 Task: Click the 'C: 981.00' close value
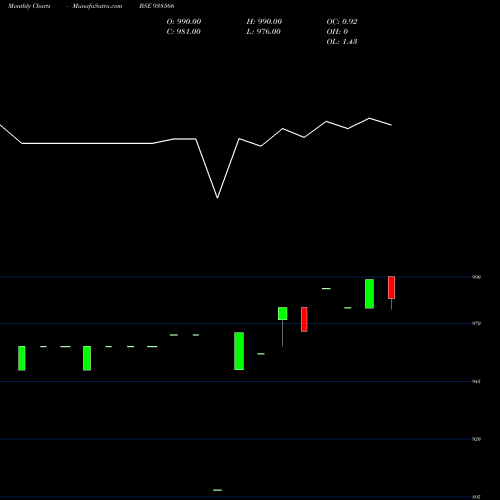pos(184,32)
